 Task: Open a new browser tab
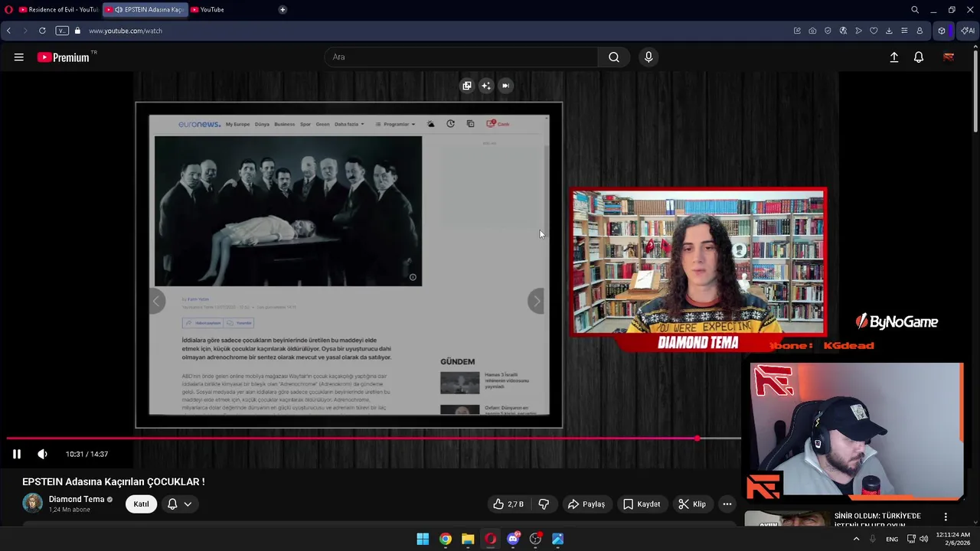[x=283, y=10]
